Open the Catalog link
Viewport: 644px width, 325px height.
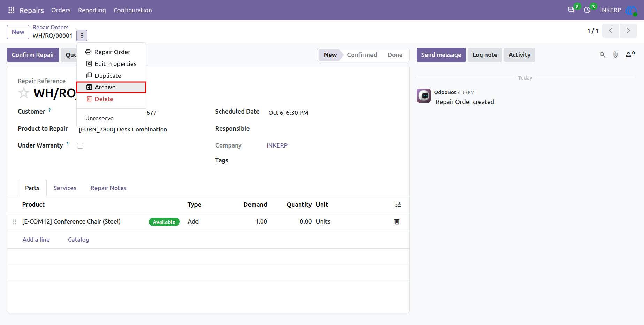click(78, 240)
